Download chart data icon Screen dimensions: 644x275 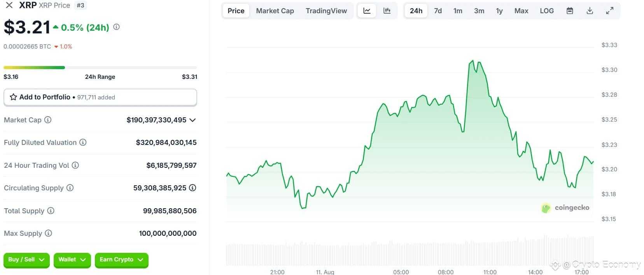(x=590, y=11)
